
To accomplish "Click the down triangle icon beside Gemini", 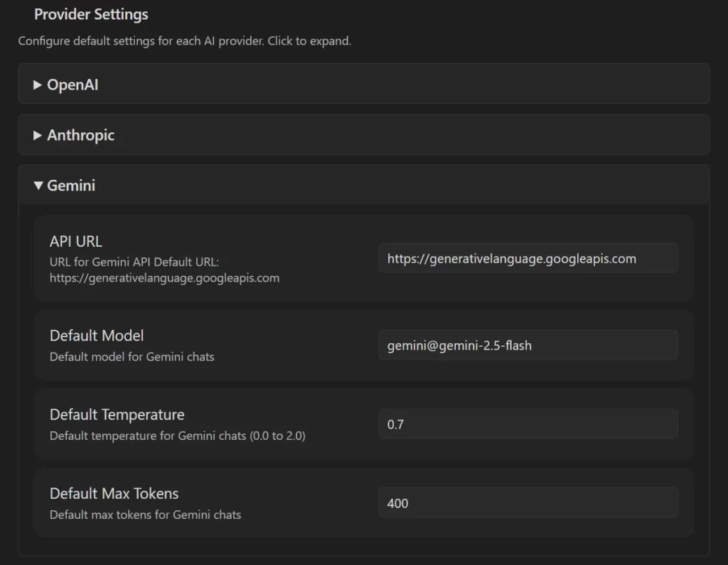I will point(39,185).
